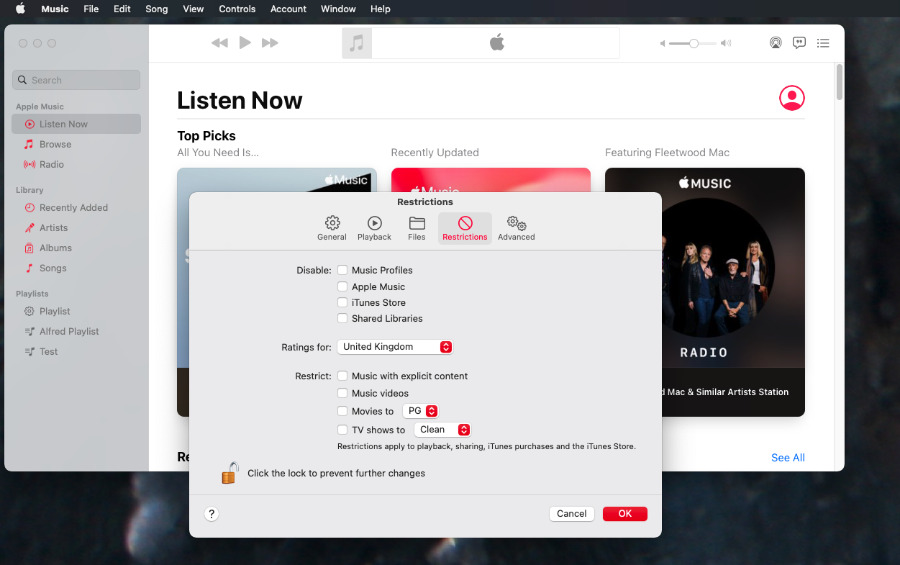The height and width of the screenshot is (565, 900).
Task: Open the Alfred Playlist
Action: (x=76, y=331)
